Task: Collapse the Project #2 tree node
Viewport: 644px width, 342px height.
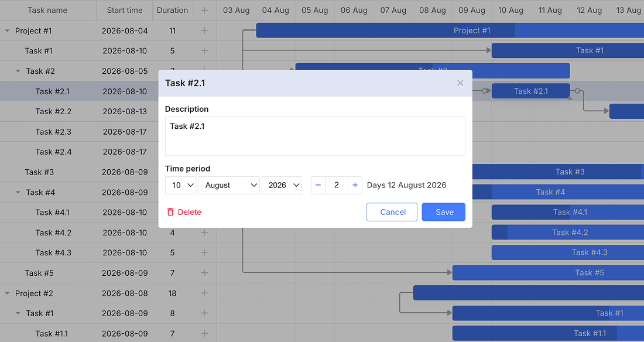Action: point(7,293)
